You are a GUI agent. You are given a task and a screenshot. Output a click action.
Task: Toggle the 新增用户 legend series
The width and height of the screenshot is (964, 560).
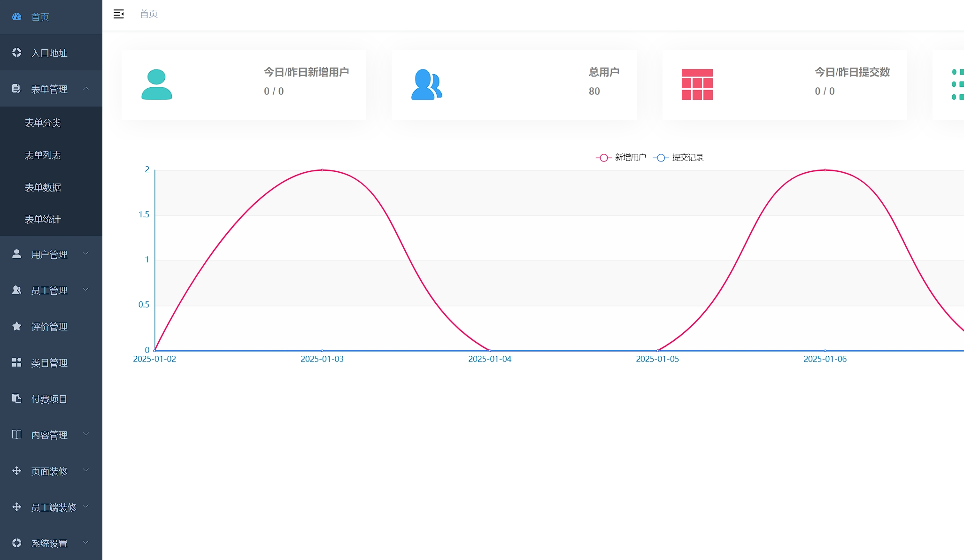(x=621, y=157)
